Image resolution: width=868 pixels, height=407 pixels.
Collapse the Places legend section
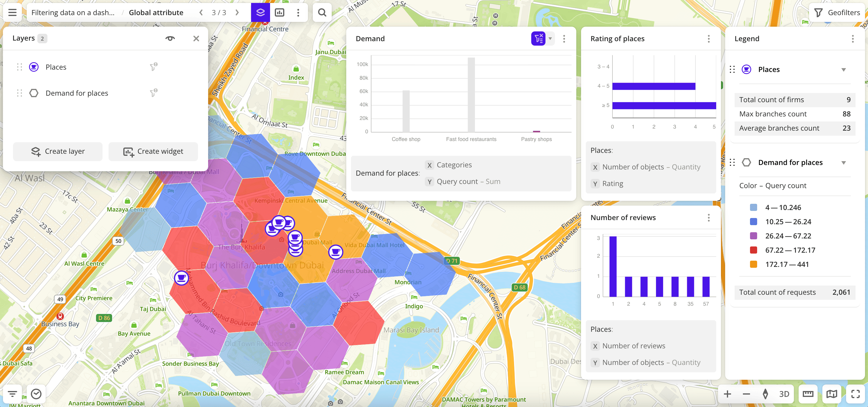(844, 69)
